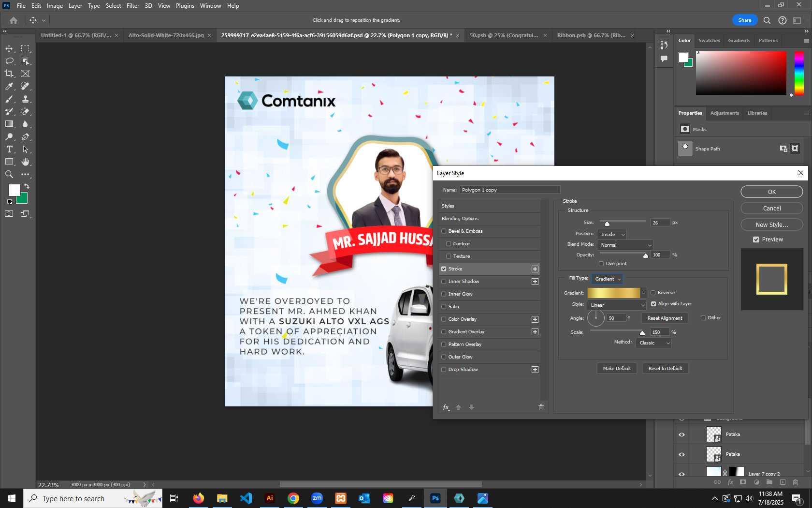Select the Path Selection tool
The width and height of the screenshot is (812, 508).
[25, 149]
